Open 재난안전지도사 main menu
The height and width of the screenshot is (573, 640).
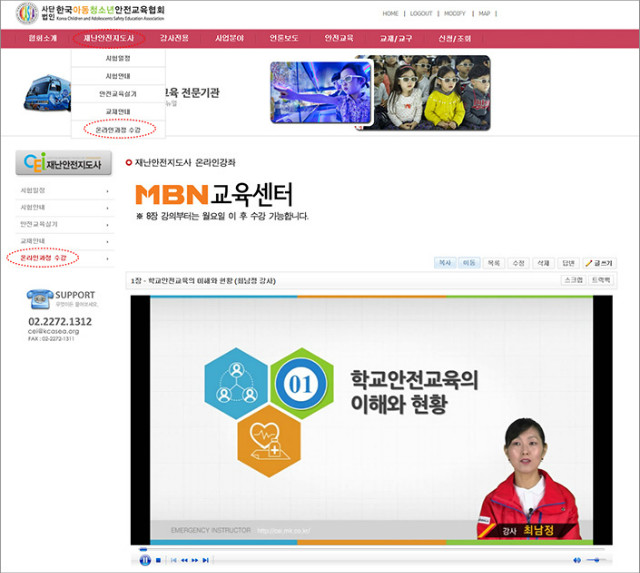click(109, 38)
